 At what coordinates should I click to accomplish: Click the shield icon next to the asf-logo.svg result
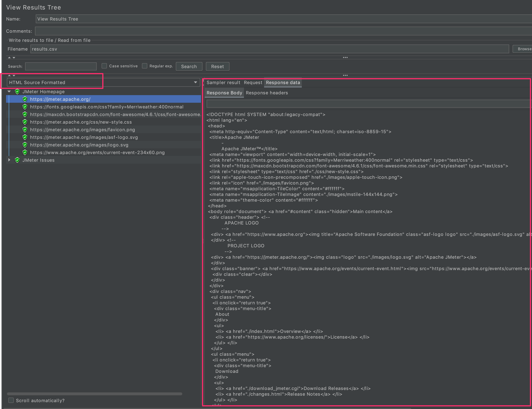[x=25, y=137]
